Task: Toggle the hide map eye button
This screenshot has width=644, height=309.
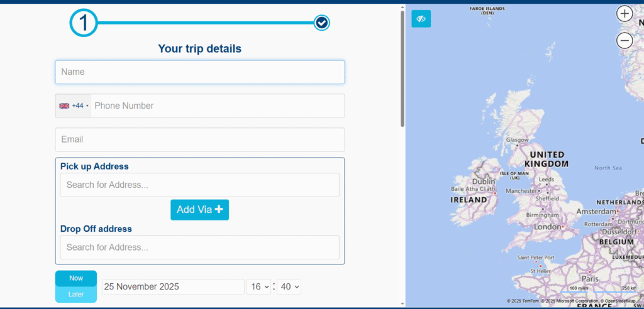Action: 421,19
